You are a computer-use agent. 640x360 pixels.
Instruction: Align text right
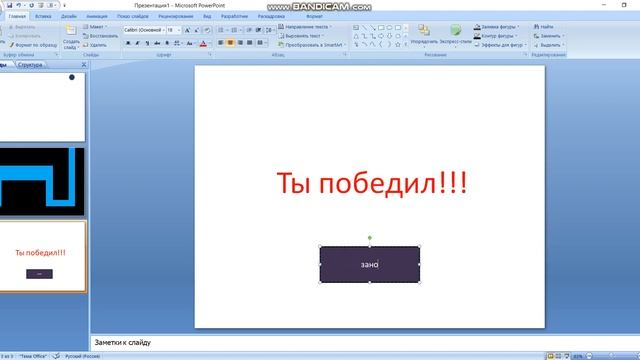[x=240, y=42]
